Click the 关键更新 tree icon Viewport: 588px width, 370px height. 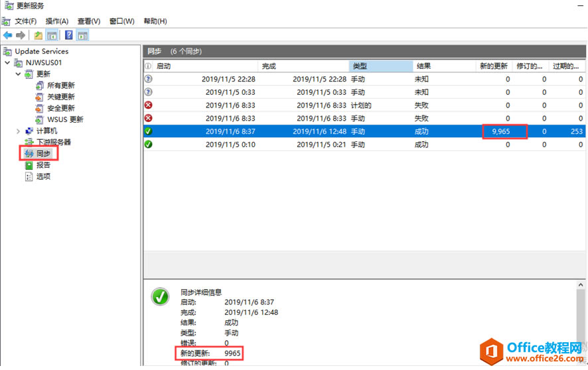(39, 97)
